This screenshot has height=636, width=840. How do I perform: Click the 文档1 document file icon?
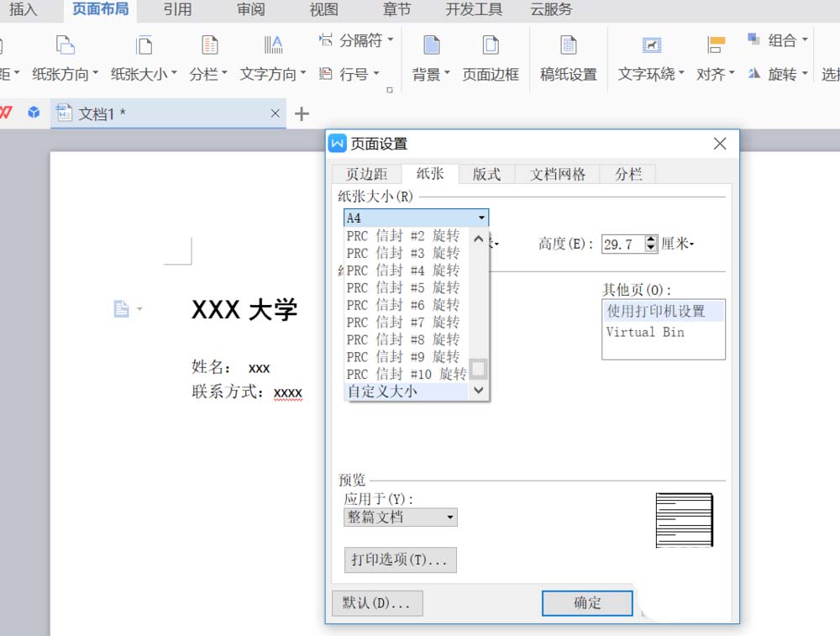(65, 113)
